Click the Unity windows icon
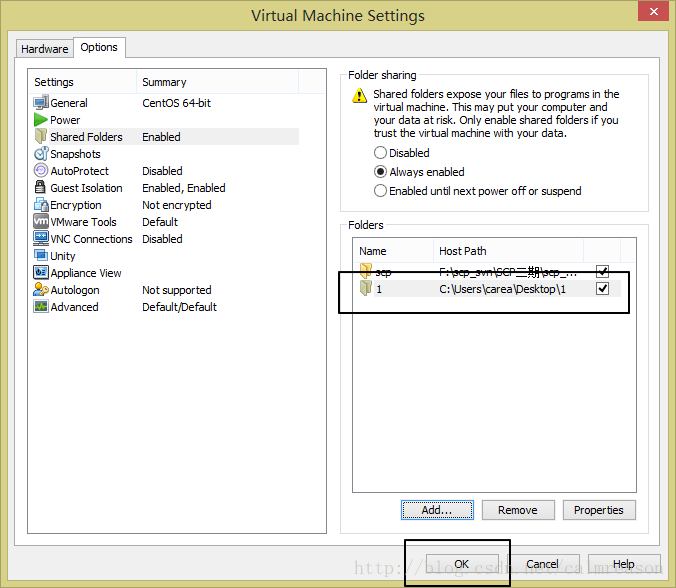 pos(41,255)
